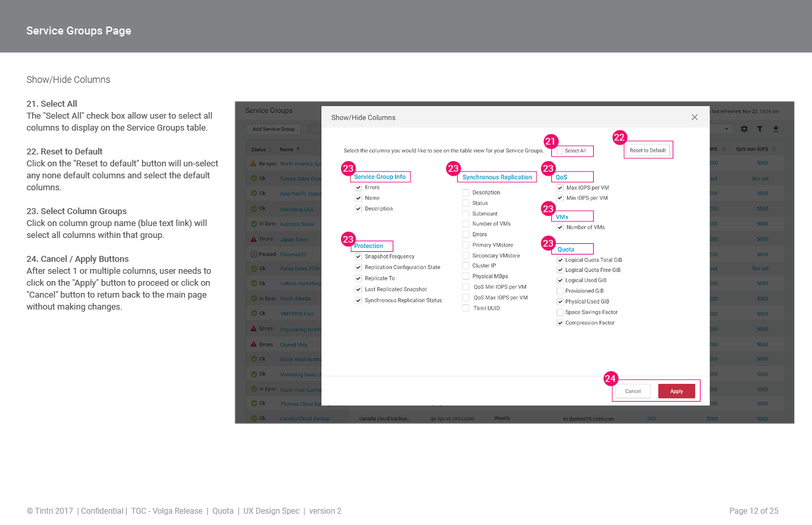Click the green Ok icon on Marketing USA row

pos(254,209)
